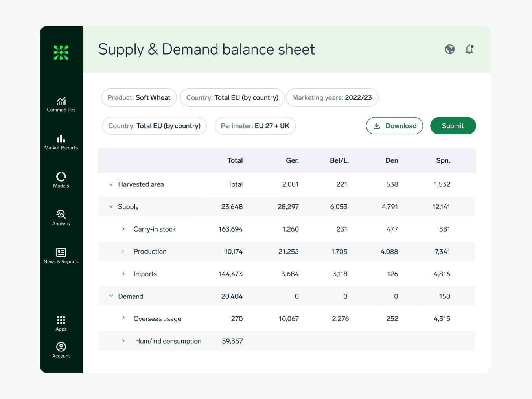Viewport: 532px width, 399px height.
Task: Open News & Reports from the sidebar
Action: click(x=61, y=256)
